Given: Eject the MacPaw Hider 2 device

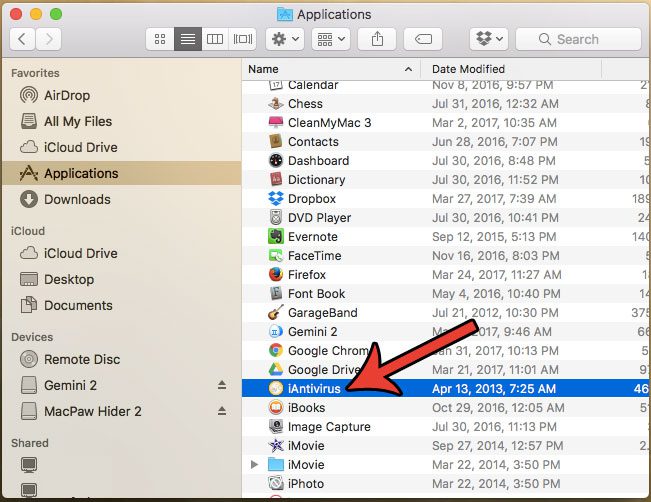Looking at the screenshot, I should click(222, 412).
